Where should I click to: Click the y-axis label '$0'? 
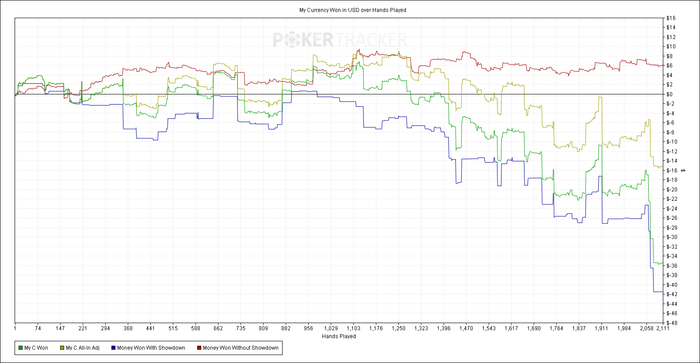(x=670, y=94)
